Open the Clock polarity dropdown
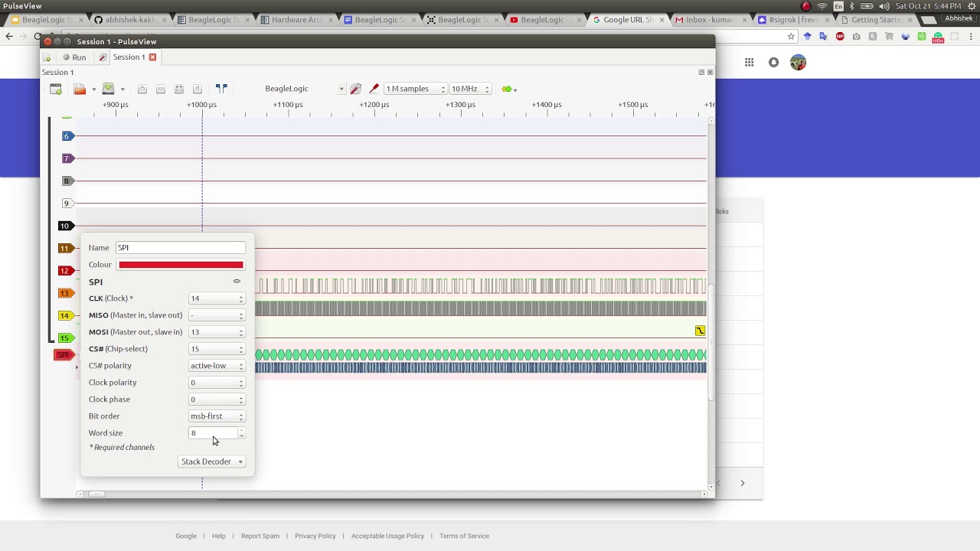This screenshot has height=551, width=980. click(x=217, y=383)
